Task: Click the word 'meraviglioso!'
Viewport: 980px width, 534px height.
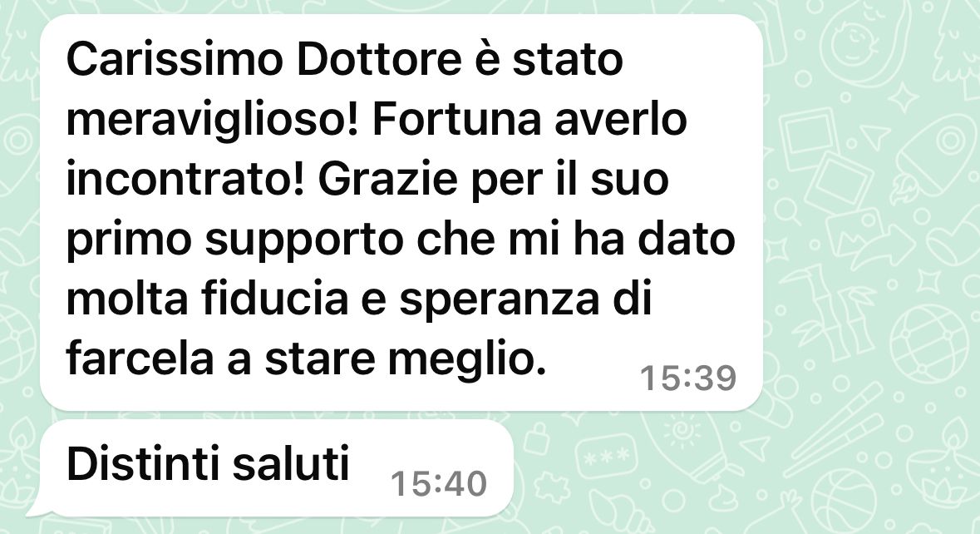Action: [x=213, y=121]
